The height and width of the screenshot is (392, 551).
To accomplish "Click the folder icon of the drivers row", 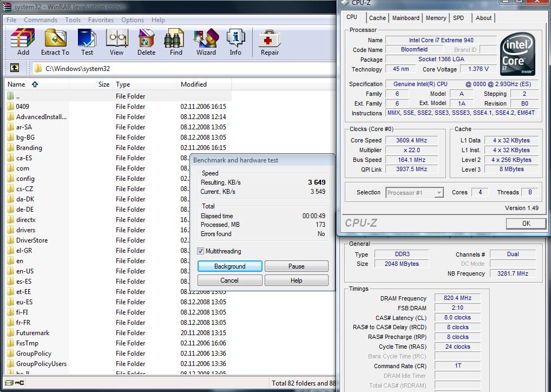I will point(10,230).
